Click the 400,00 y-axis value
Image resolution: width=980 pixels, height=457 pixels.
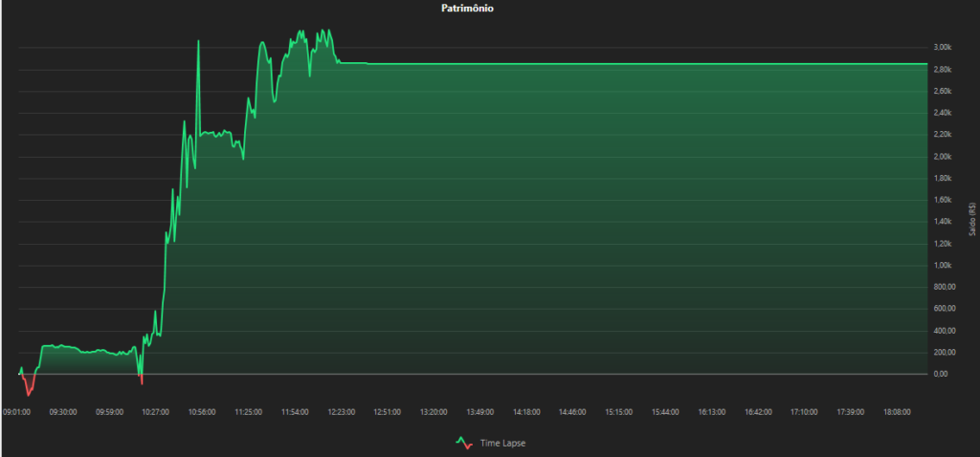[943, 331]
